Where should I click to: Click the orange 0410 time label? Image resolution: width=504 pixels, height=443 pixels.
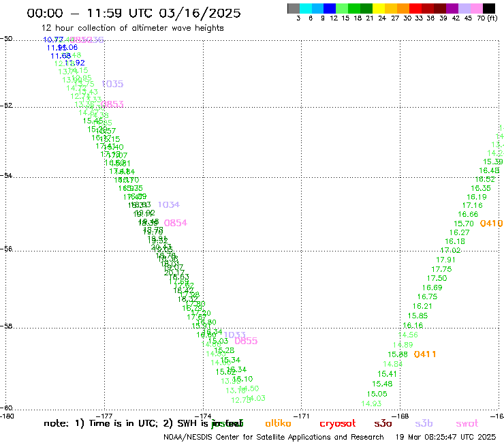point(491,224)
